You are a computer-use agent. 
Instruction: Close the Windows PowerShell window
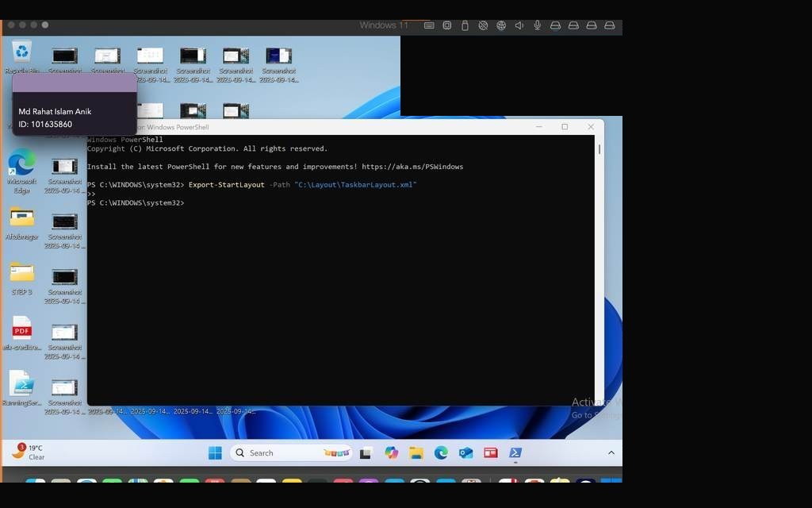point(590,127)
